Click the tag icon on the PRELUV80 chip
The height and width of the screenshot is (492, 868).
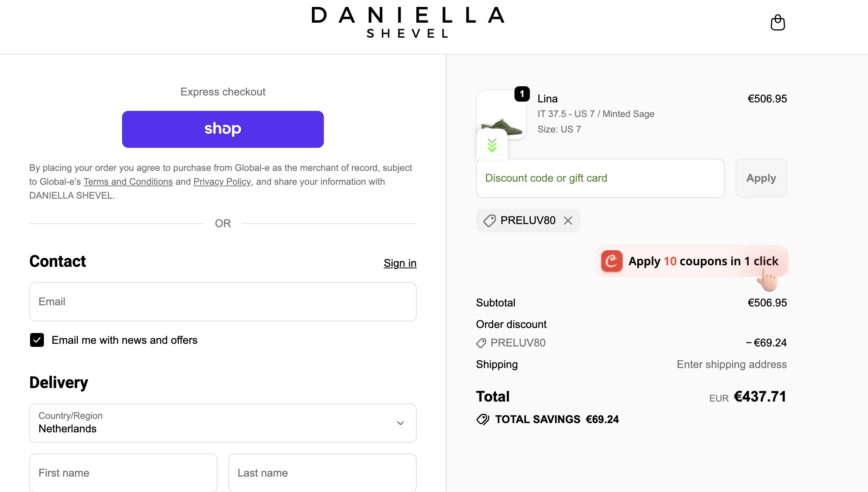[489, 220]
